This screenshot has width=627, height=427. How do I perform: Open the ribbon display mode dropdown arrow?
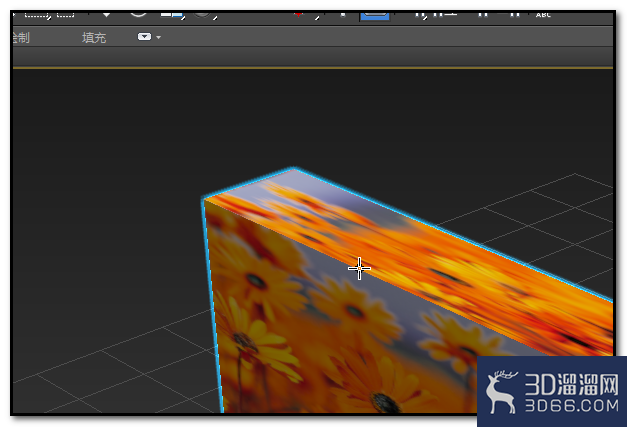pos(158,37)
